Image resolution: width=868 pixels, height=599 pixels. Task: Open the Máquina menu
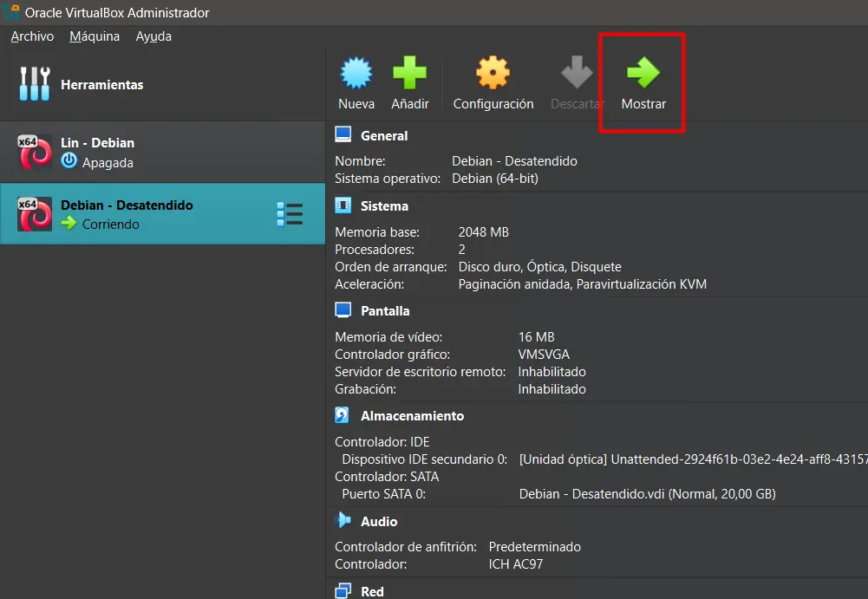pyautogui.click(x=95, y=36)
